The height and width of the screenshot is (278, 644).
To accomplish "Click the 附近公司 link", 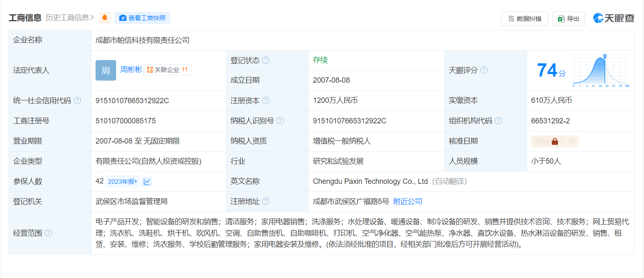I will [408, 202].
